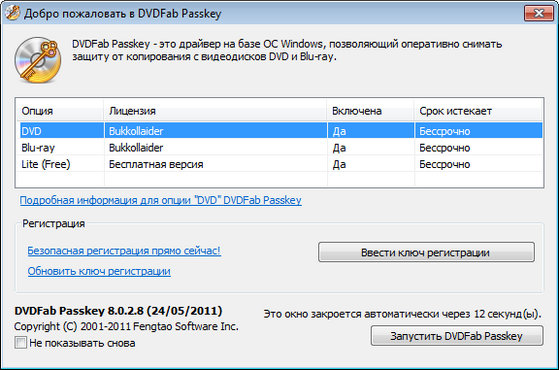Open the 'Подробная информация для опции DVD' link
This screenshot has width=559, height=370.
click(160, 200)
